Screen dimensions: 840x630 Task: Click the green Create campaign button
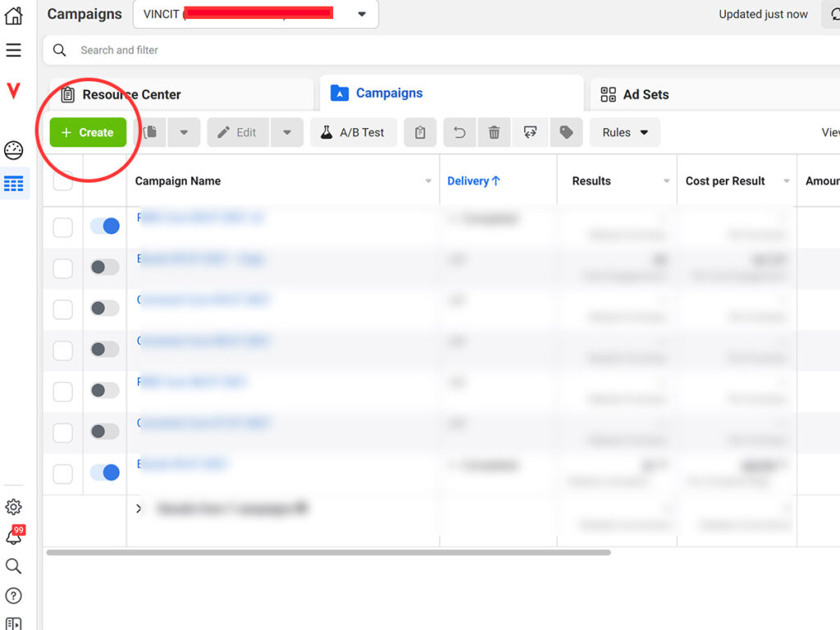87,131
